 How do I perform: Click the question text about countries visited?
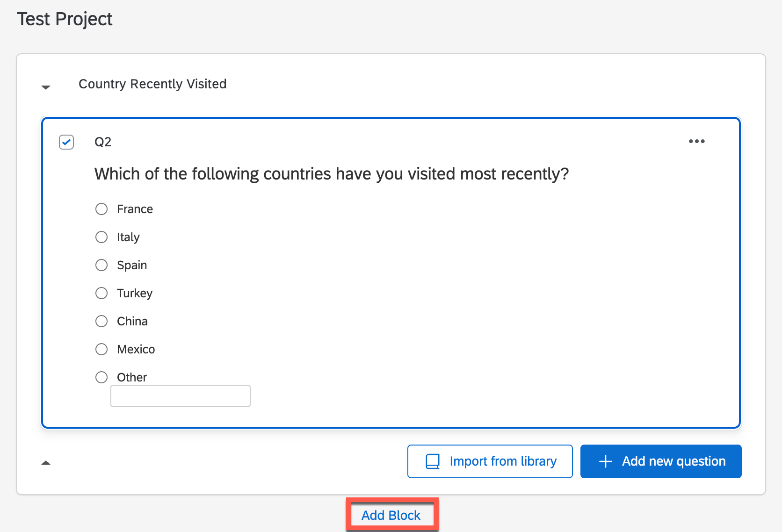331,174
